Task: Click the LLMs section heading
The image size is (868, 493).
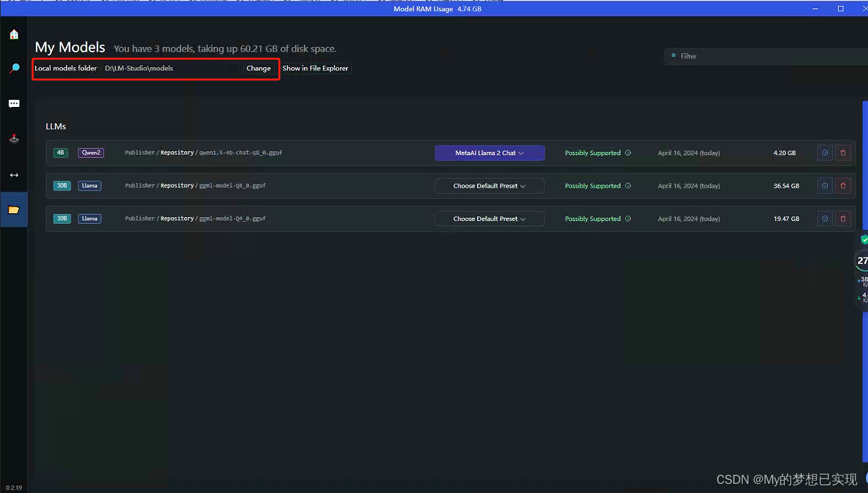Action: click(x=56, y=127)
